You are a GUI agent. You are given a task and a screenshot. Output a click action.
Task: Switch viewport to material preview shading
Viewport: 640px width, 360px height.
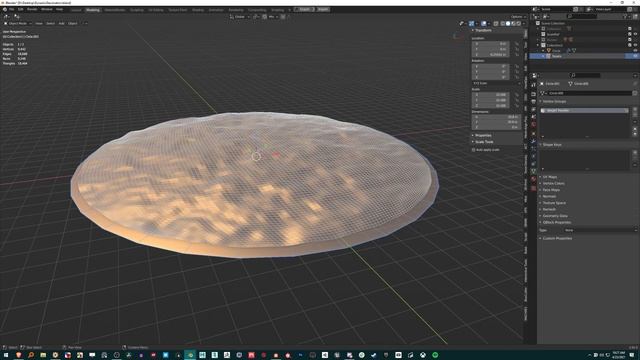pos(513,23)
